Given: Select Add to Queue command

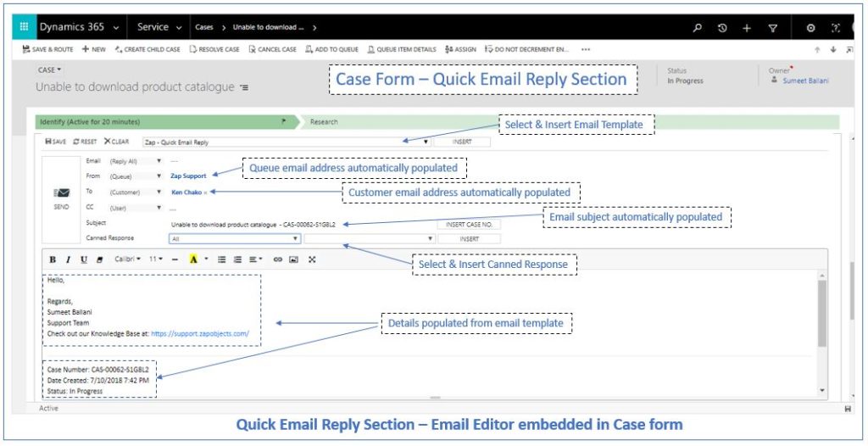Looking at the screenshot, I should 331,49.
